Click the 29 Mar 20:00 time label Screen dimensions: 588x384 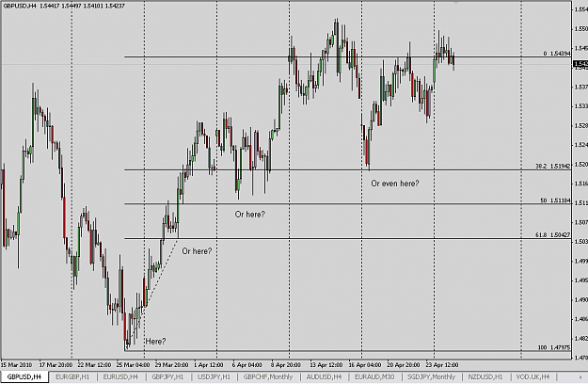(x=172, y=365)
